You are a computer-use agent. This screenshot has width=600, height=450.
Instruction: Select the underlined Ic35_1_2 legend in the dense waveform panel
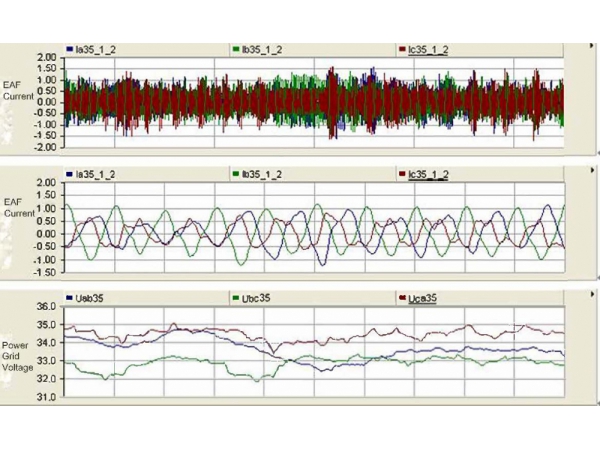tap(427, 48)
